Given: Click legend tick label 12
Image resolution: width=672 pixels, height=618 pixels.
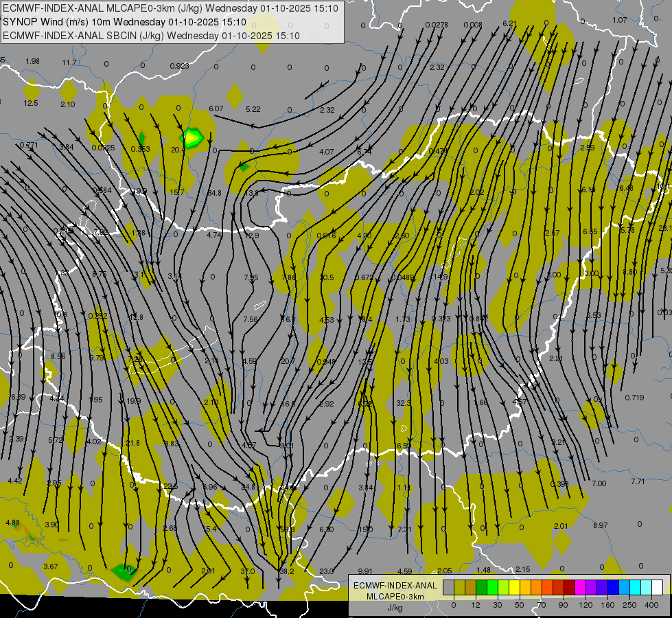Looking at the screenshot, I should 476,605.
